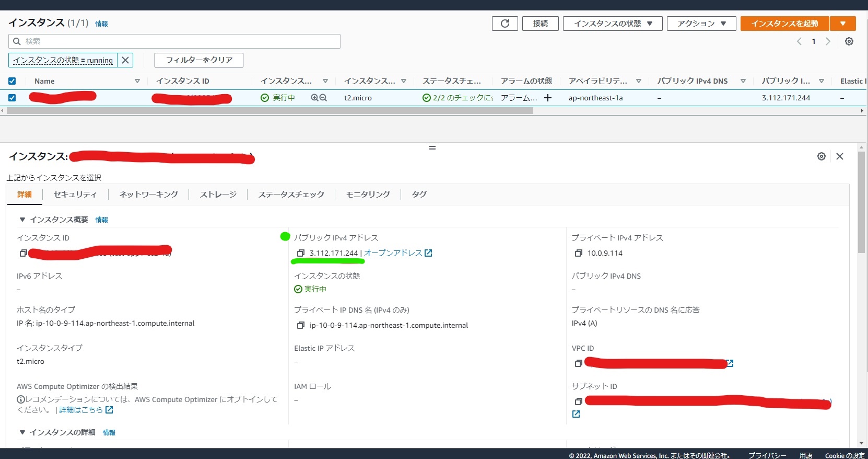Click the table horizontal scrollbar

coord(269,111)
